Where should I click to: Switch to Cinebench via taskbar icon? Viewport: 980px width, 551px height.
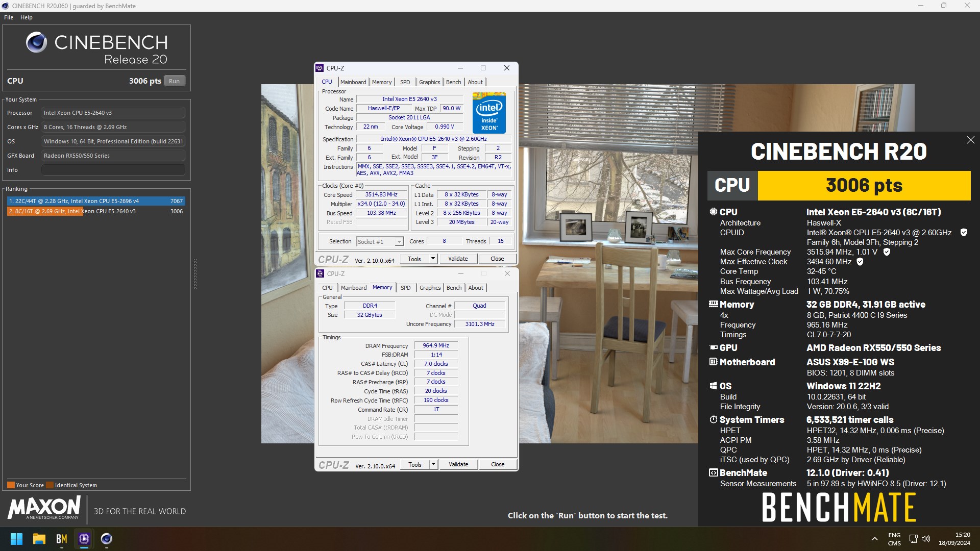tap(107, 539)
